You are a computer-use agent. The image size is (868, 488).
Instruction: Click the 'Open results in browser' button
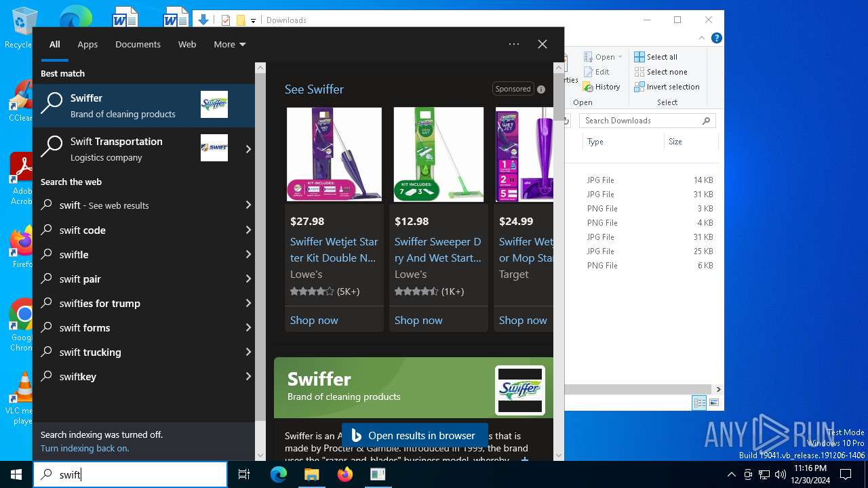[x=414, y=436]
